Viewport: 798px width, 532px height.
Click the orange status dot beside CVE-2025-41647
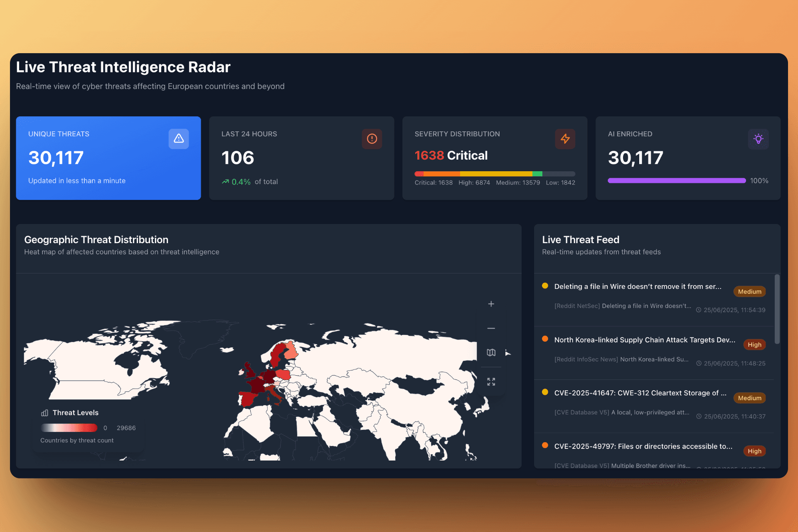click(x=544, y=392)
